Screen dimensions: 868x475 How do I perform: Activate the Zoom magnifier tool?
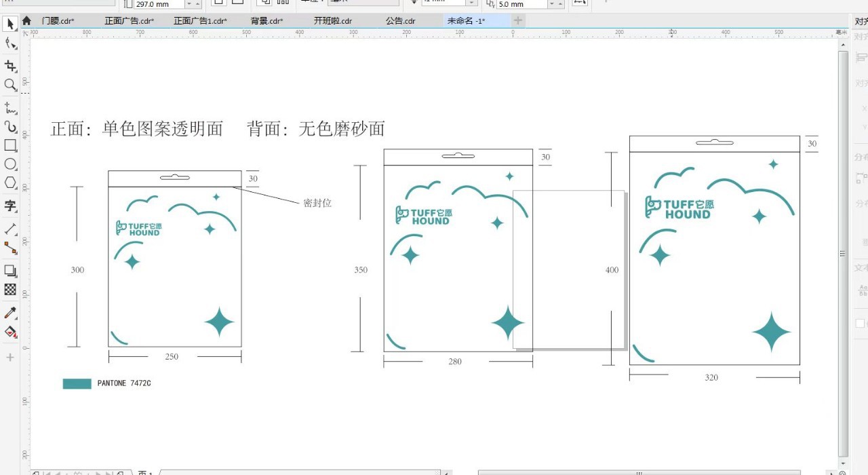coord(10,85)
